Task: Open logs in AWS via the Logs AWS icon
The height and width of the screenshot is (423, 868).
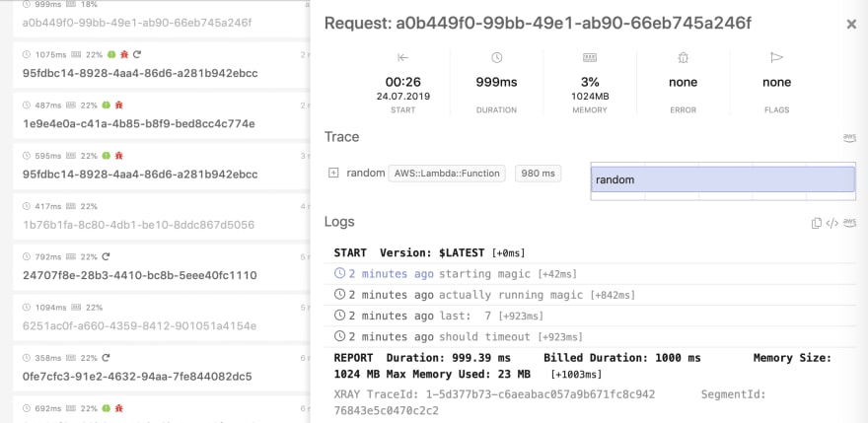Action: pyautogui.click(x=849, y=223)
